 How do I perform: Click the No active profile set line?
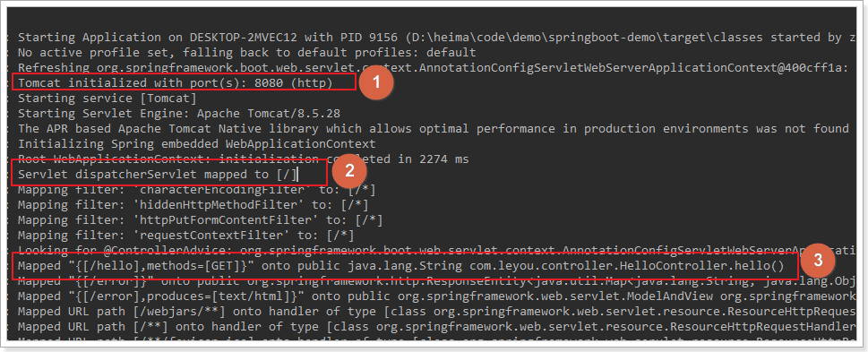(x=247, y=53)
